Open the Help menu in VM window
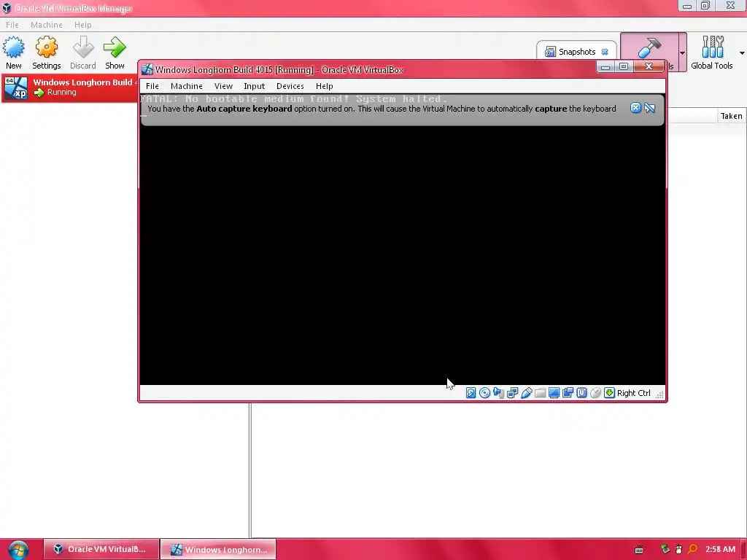 (325, 86)
